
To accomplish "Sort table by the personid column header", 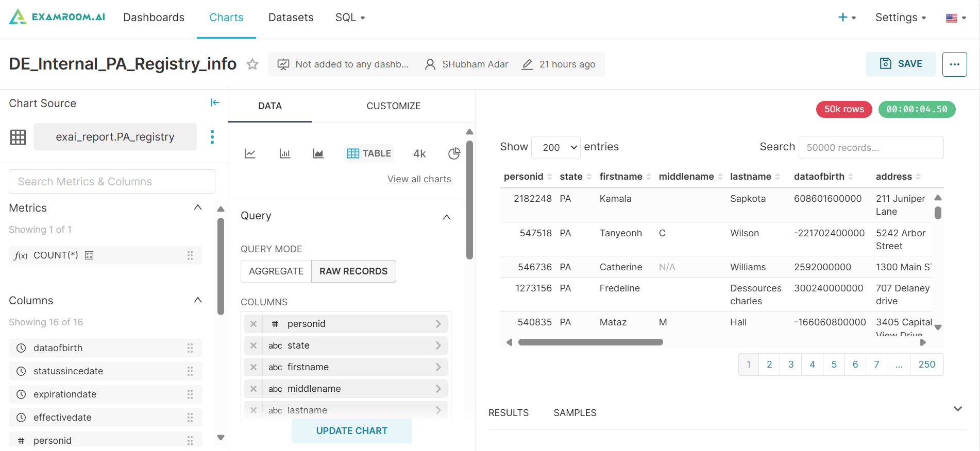I will (x=523, y=177).
